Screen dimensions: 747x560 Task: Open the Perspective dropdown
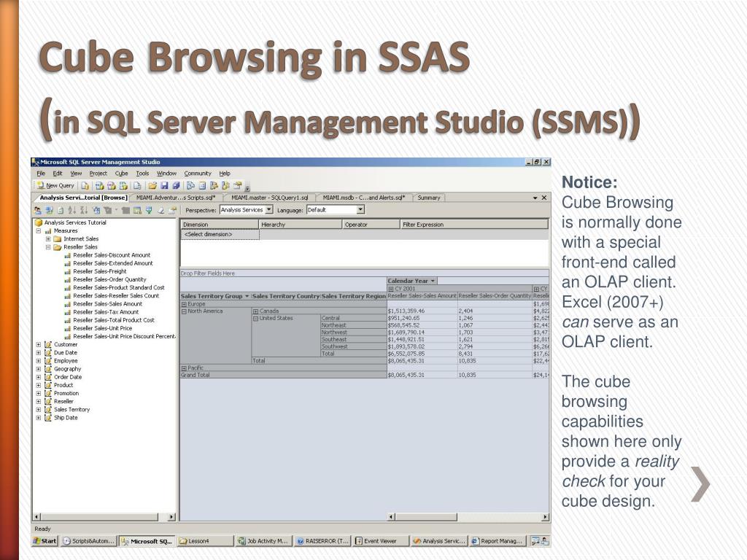(x=269, y=209)
